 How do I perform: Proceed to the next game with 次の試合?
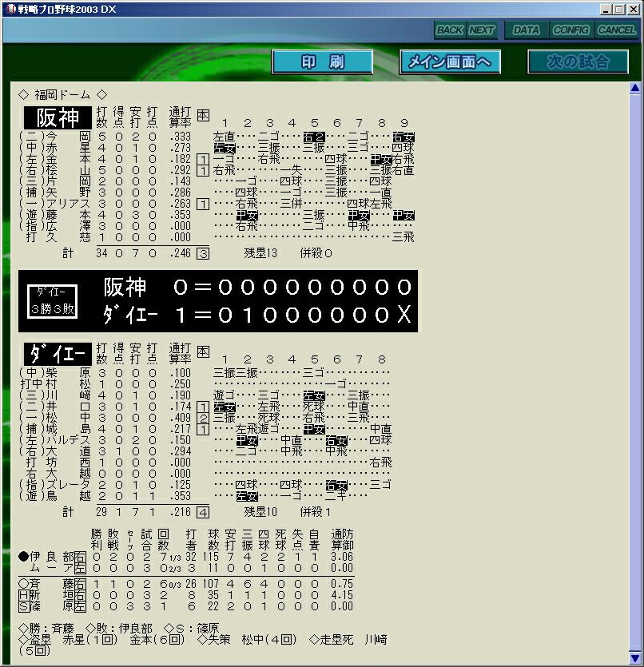(x=578, y=62)
